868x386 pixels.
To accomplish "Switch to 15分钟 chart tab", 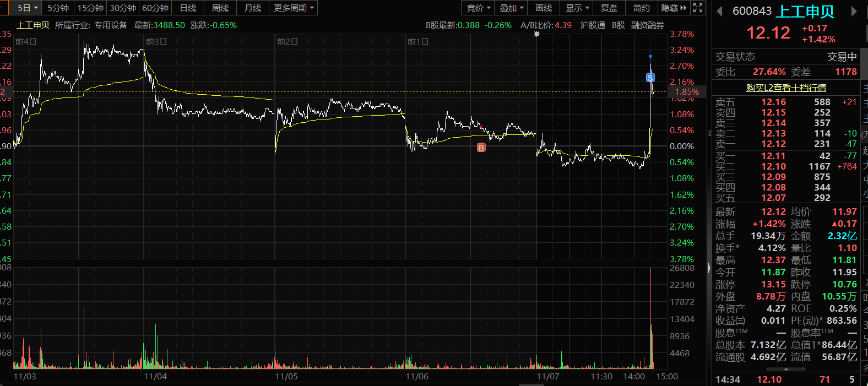I will point(90,8).
